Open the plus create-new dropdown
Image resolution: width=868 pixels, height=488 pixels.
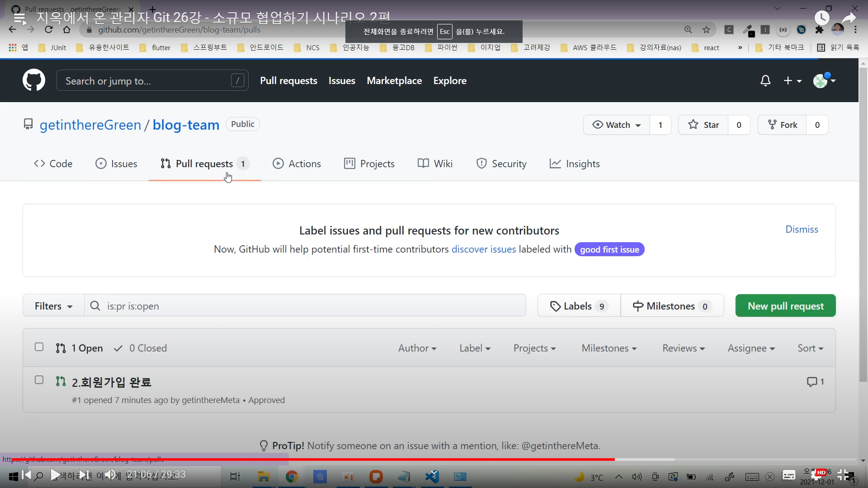[x=793, y=80]
